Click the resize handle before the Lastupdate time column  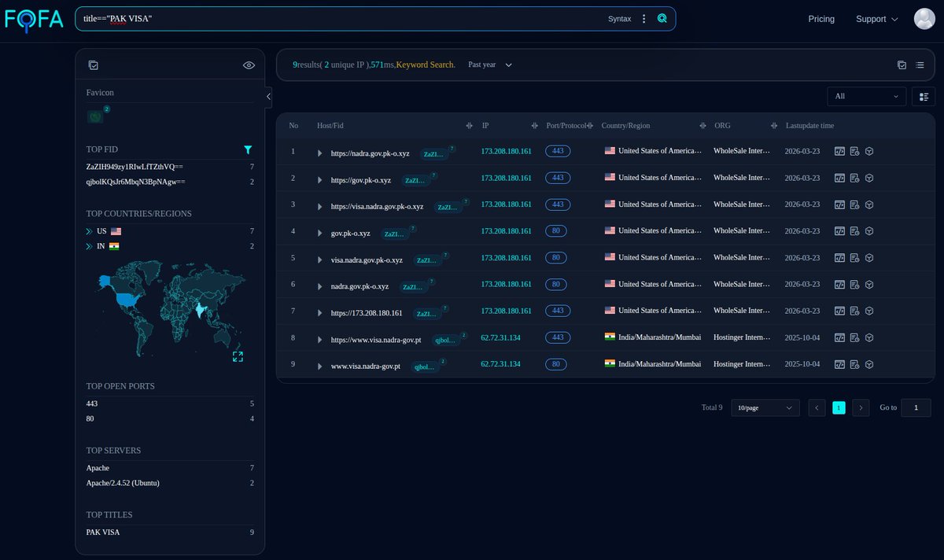pyautogui.click(x=774, y=126)
